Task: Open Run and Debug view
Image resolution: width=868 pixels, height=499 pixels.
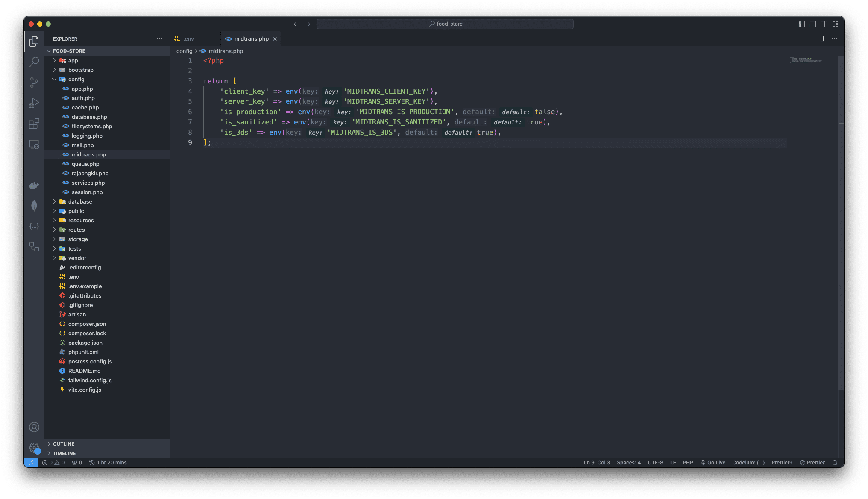Action: (x=34, y=103)
